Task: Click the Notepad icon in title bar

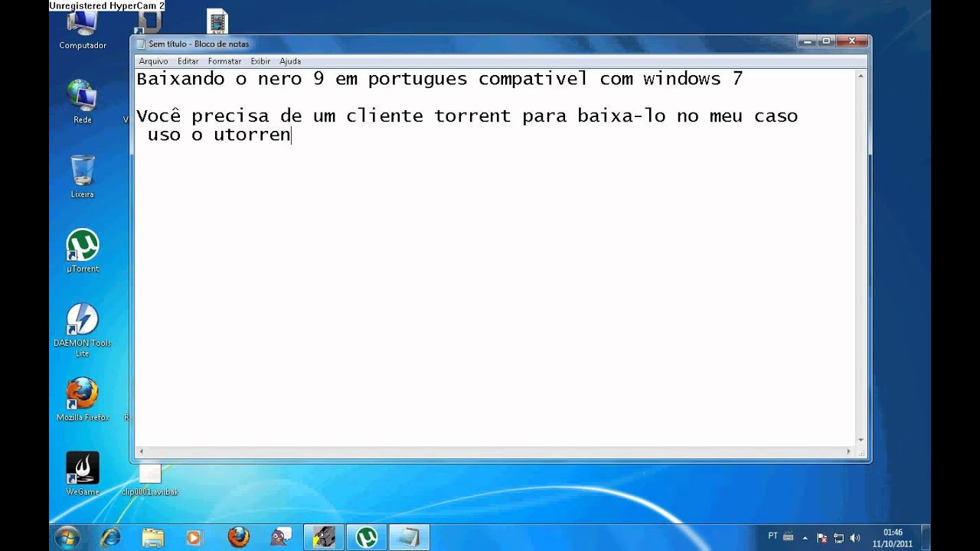Action: tap(141, 44)
